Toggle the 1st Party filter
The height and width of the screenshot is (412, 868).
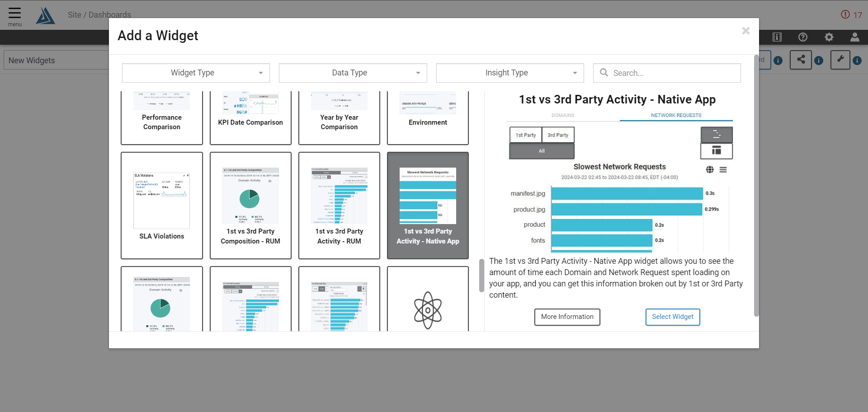[x=525, y=135]
